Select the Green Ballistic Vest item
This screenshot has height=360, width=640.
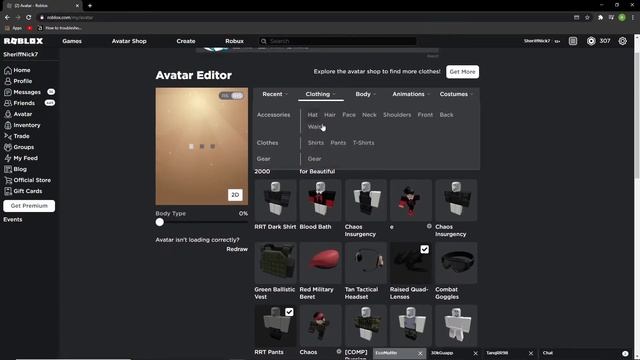pyautogui.click(x=276, y=263)
